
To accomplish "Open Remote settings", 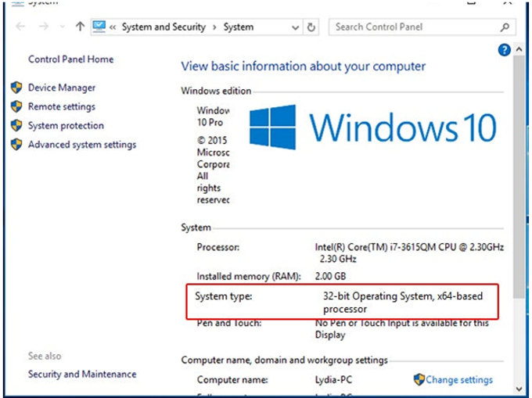I will pos(61,107).
